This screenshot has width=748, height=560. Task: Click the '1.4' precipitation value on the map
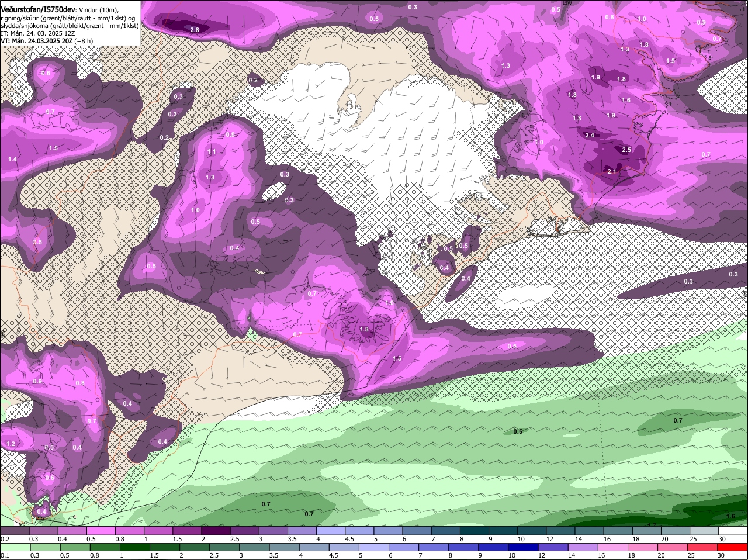click(x=12, y=159)
